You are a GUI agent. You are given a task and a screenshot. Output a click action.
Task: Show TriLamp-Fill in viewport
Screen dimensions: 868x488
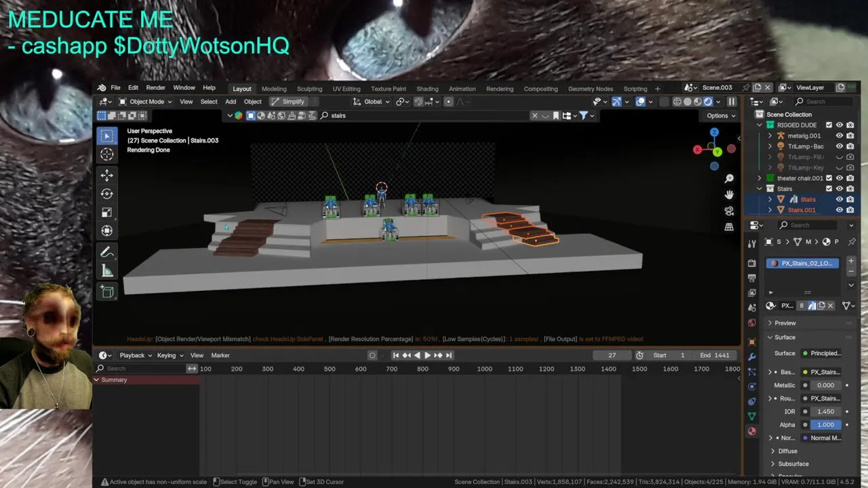pyautogui.click(x=840, y=157)
